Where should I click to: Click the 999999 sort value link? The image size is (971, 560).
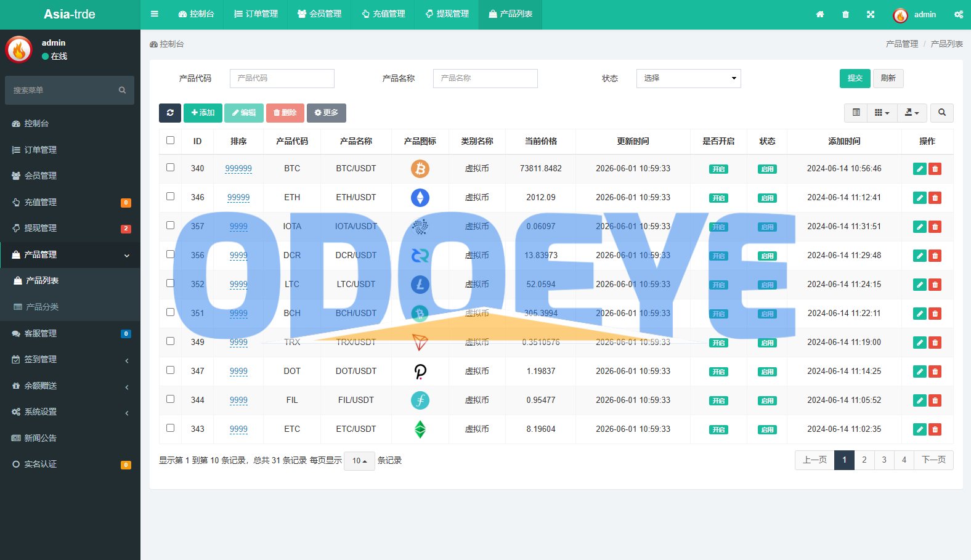click(238, 169)
